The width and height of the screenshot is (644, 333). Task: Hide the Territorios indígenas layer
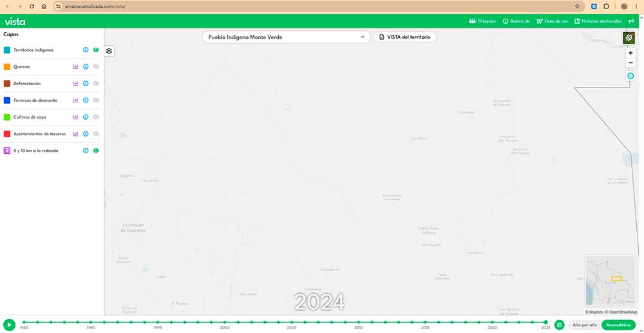[96, 50]
